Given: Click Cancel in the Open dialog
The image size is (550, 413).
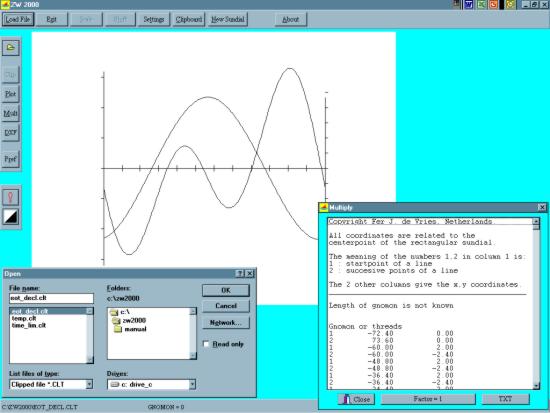Looking at the screenshot, I should pos(226,306).
